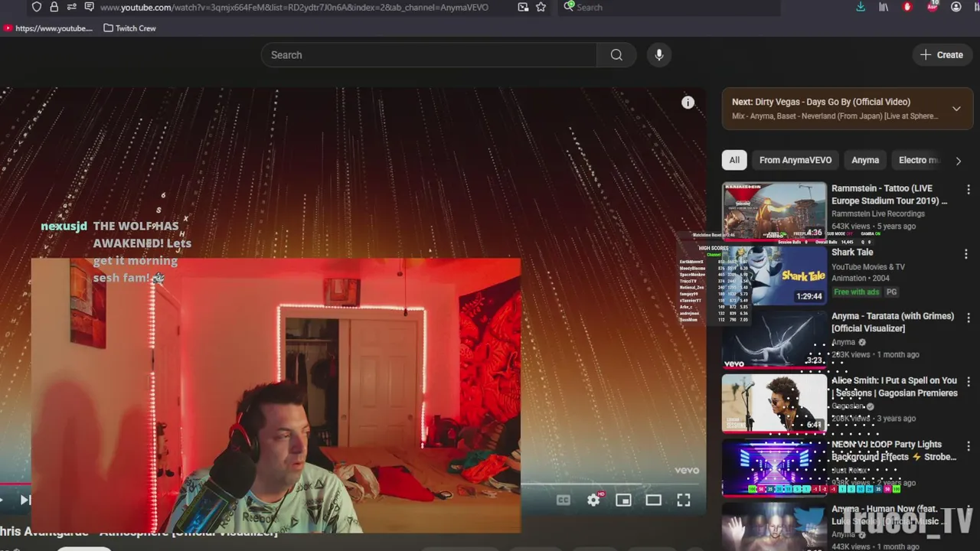
Task: Open the browser downloads arrow icon
Action: pos(861,7)
